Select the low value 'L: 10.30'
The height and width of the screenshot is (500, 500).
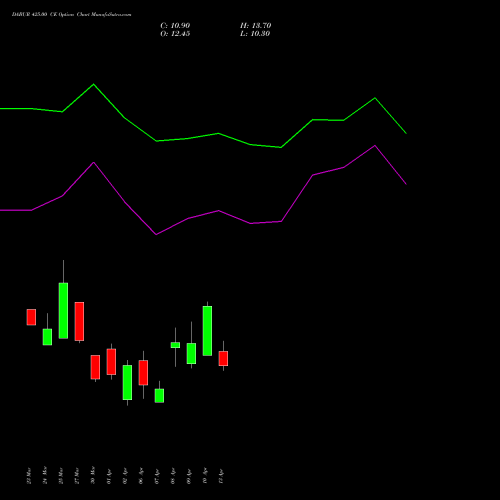pyautogui.click(x=255, y=34)
